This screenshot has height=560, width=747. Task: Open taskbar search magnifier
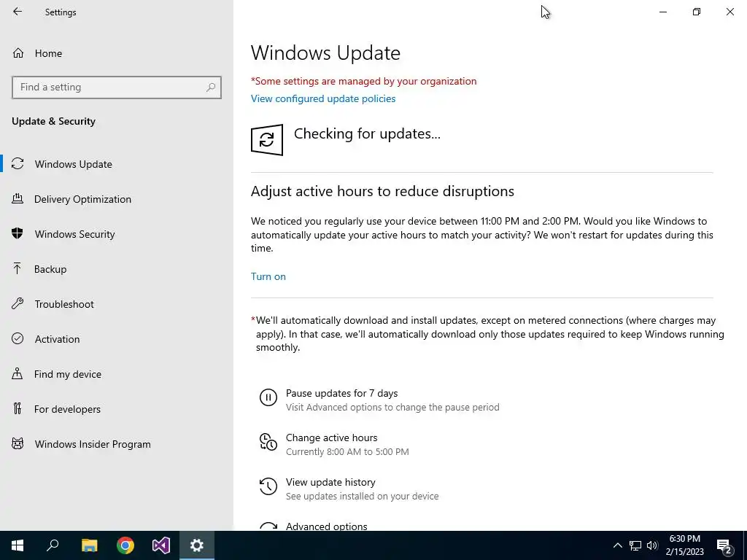point(53,545)
